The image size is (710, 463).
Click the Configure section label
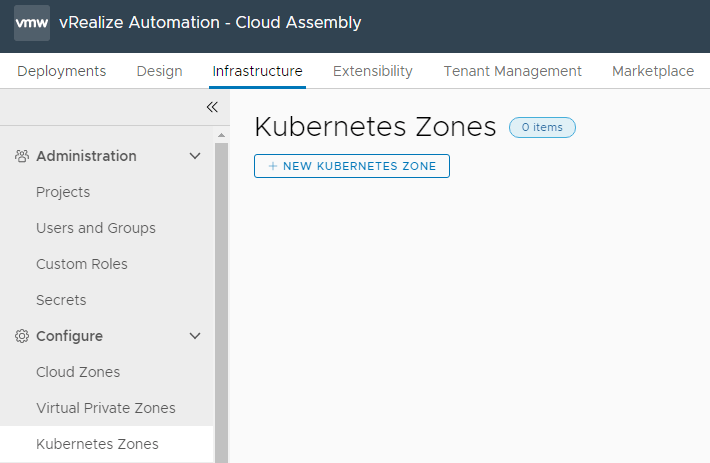[69, 336]
